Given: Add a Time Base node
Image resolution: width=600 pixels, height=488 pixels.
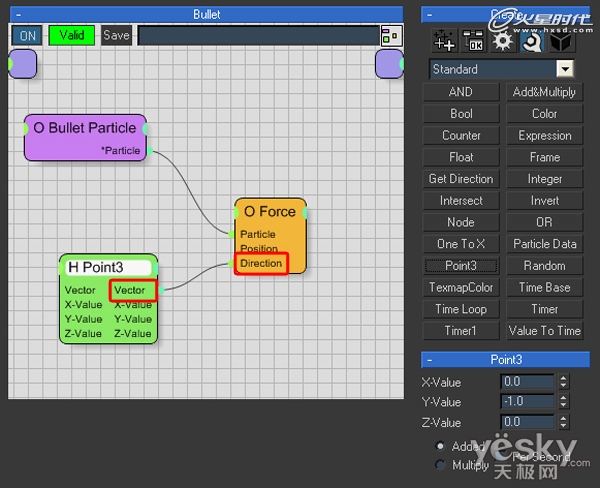Looking at the screenshot, I should coord(545,287).
